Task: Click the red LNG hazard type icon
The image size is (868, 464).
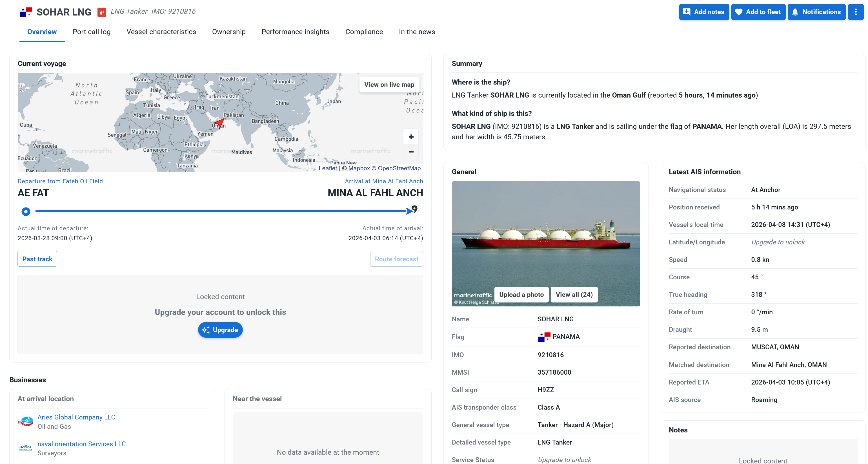Action: coord(101,12)
